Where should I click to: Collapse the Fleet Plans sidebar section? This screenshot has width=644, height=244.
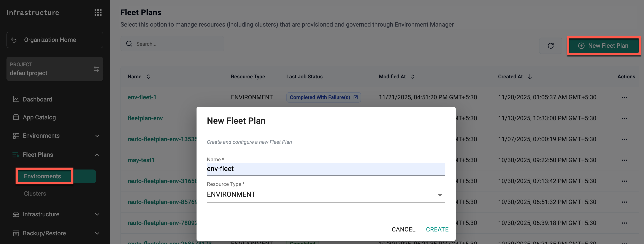97,155
